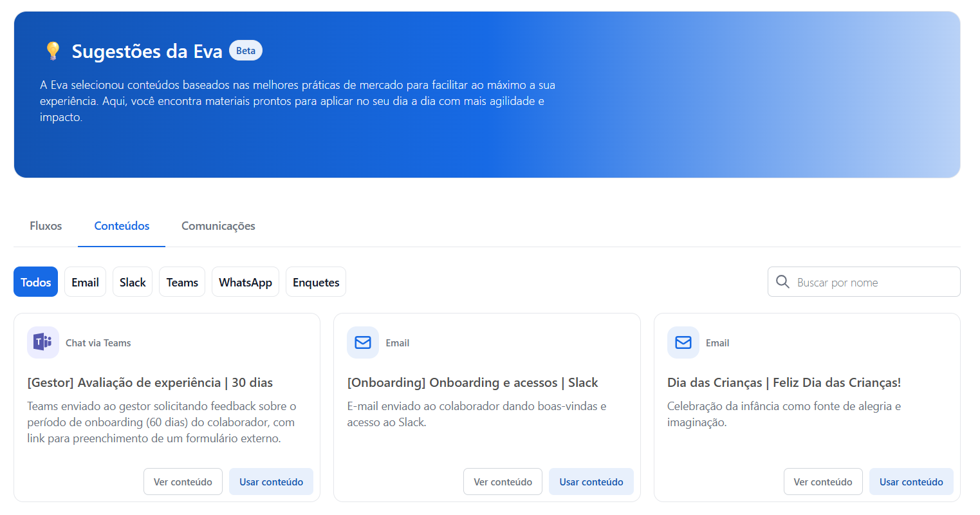This screenshot has width=980, height=515.
Task: Filter contents by Enquetes
Action: click(316, 282)
